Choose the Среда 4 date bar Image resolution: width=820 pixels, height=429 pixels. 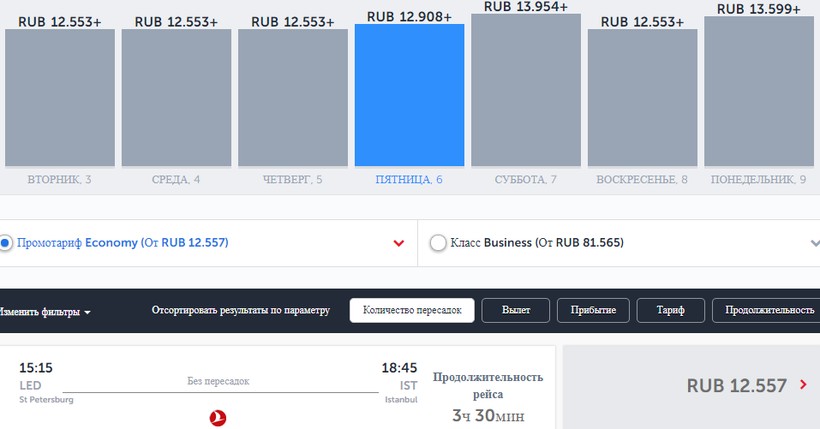point(176,98)
